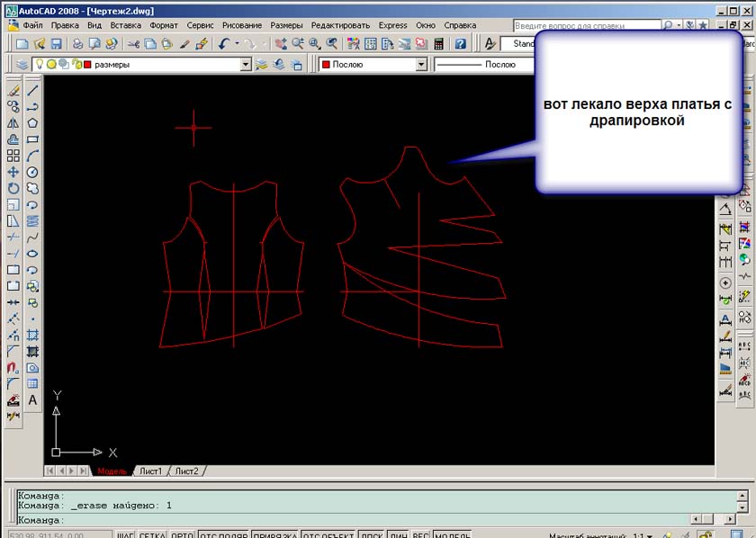Toggle ОТС-ОБЪЕКТ object snap tracking
756x538 pixels.
328,535
